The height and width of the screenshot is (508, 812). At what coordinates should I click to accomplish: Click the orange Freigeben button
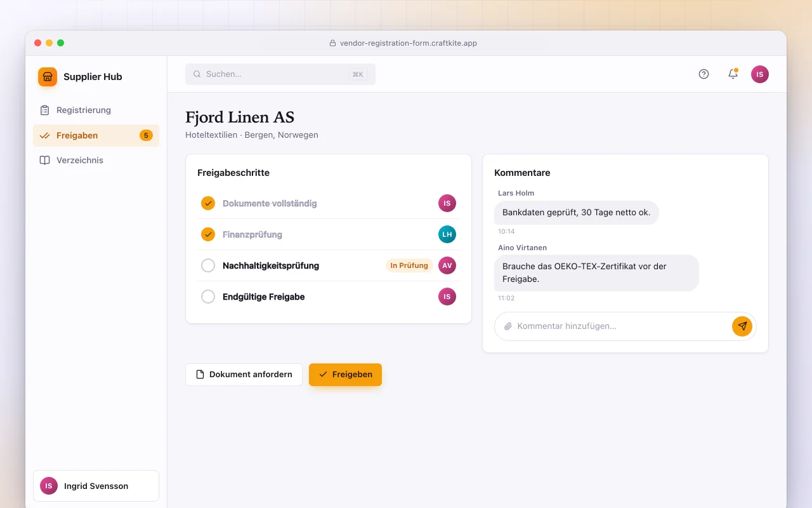[x=345, y=375]
